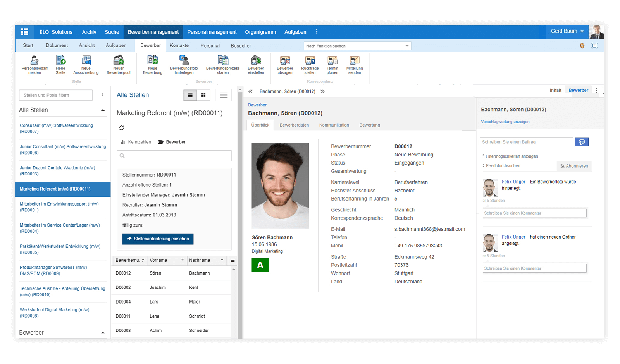Click the Mitteilung senden icon

coord(355,60)
